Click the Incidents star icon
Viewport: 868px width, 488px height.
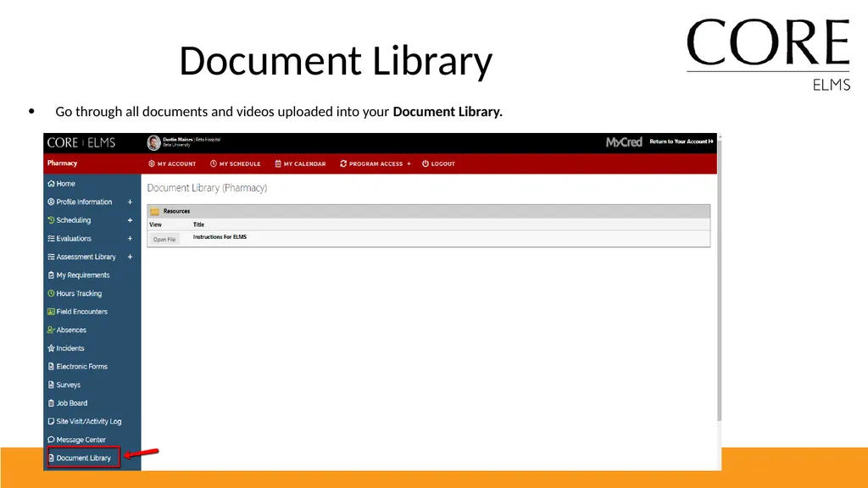[x=51, y=348]
